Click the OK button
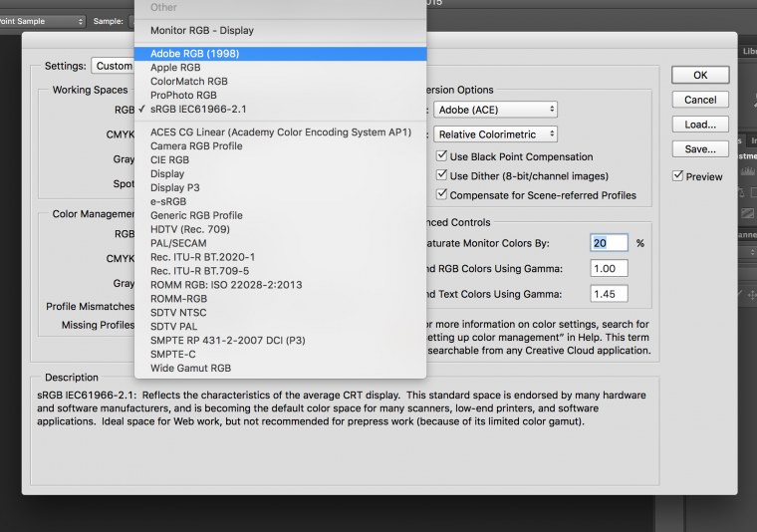This screenshot has height=532, width=757. click(700, 75)
